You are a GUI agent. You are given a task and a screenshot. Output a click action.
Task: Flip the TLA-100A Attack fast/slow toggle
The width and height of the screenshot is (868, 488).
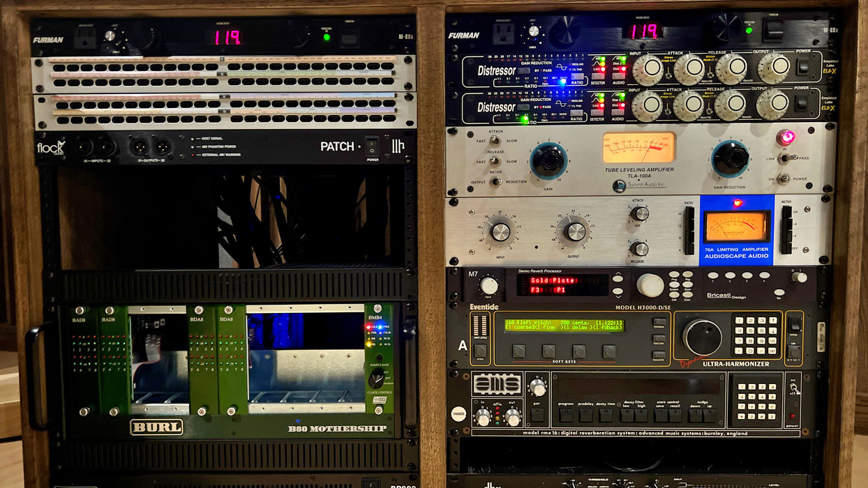495,141
